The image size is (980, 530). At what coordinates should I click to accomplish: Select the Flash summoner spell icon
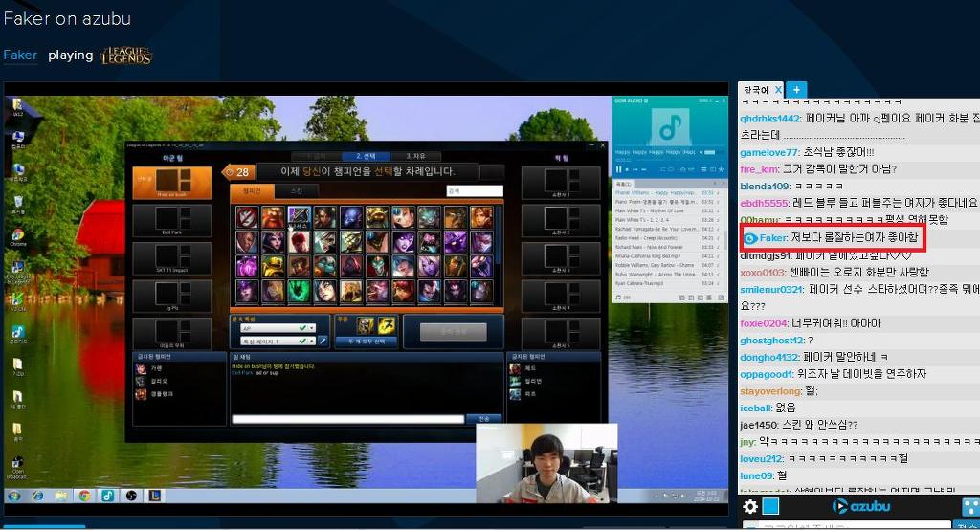[387, 325]
